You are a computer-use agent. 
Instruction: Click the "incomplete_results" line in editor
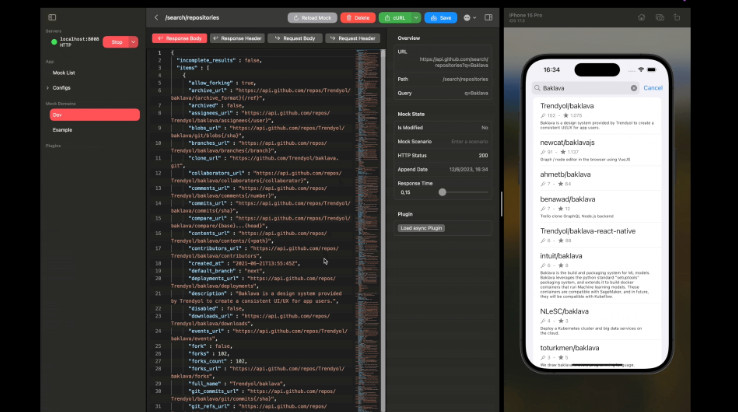pos(219,60)
